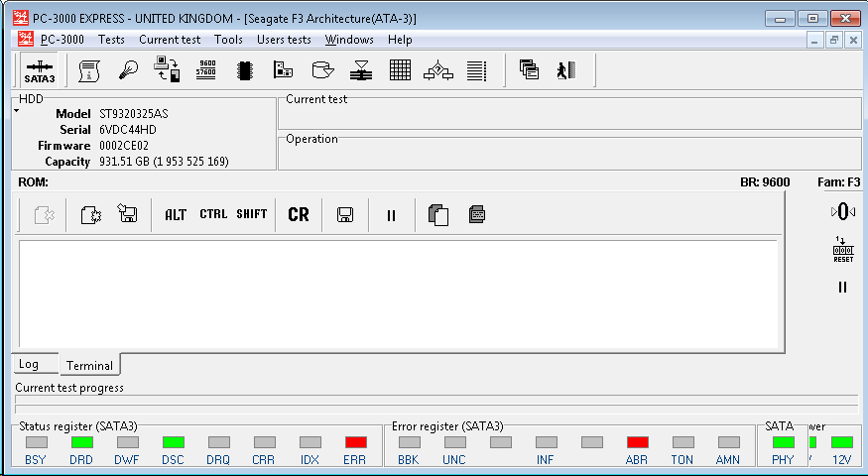Open the ROM chip icon
Screen dimensions: 868x476
click(x=245, y=70)
